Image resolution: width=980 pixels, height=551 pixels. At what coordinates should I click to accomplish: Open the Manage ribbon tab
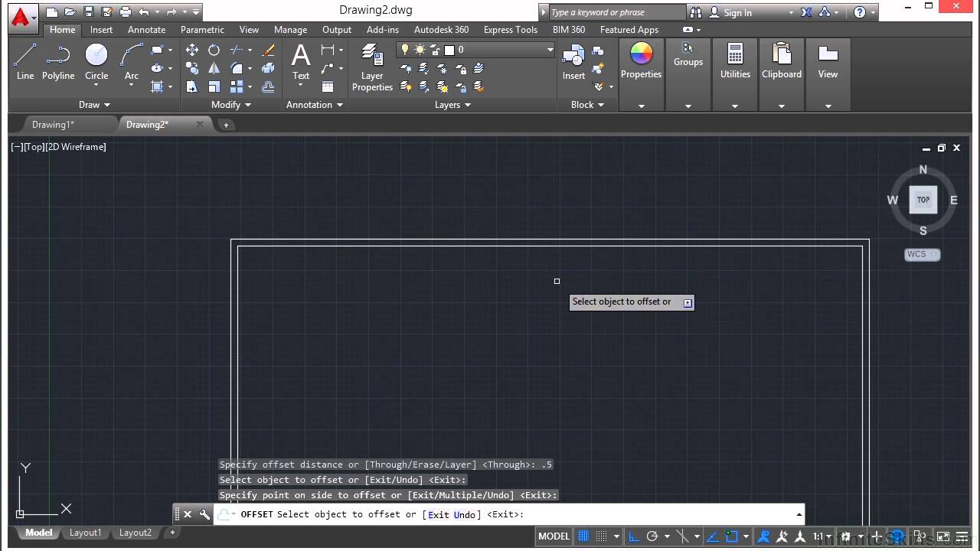click(290, 30)
